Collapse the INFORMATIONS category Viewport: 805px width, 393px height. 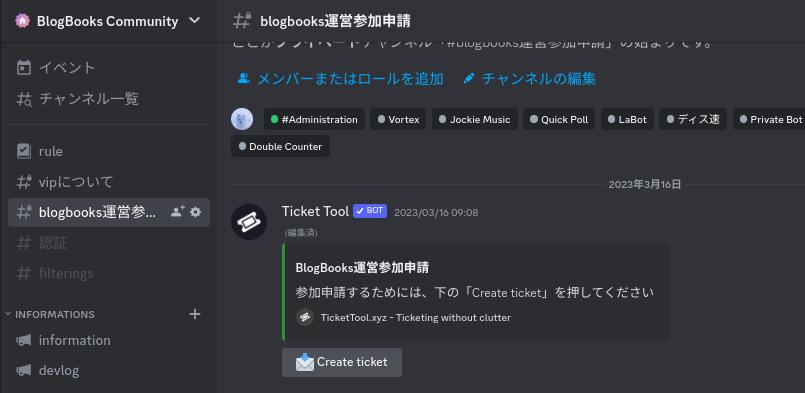click(55, 314)
